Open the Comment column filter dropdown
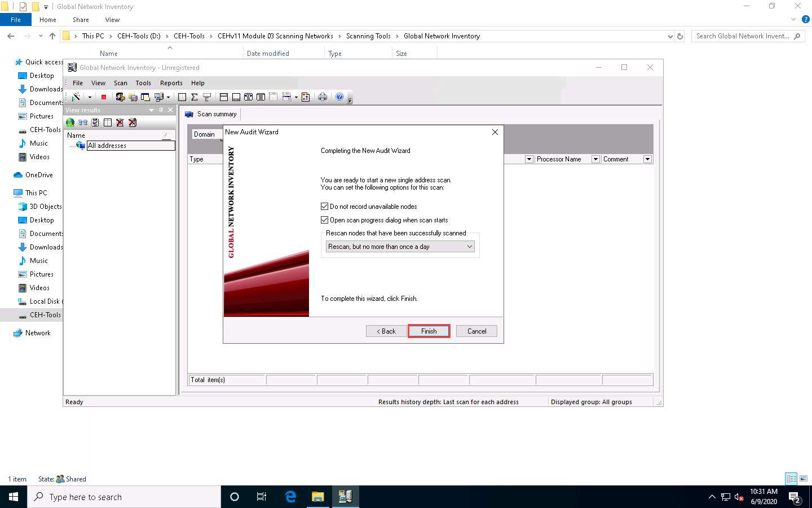Screen dimensions: 812x508 tap(647, 159)
